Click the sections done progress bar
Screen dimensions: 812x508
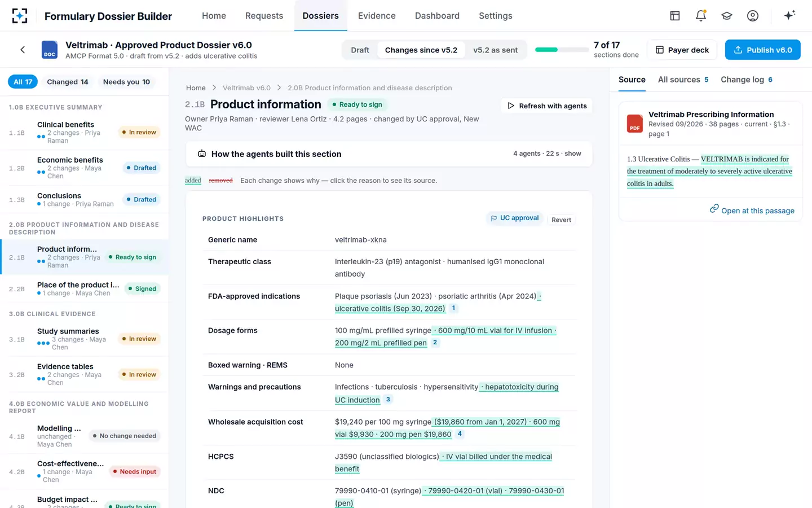(x=562, y=50)
